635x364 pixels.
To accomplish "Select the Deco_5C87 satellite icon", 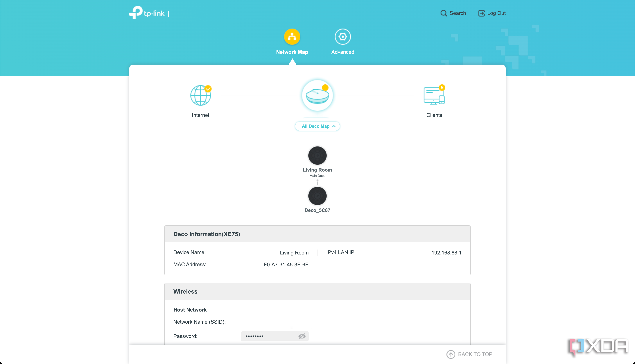I will click(317, 196).
